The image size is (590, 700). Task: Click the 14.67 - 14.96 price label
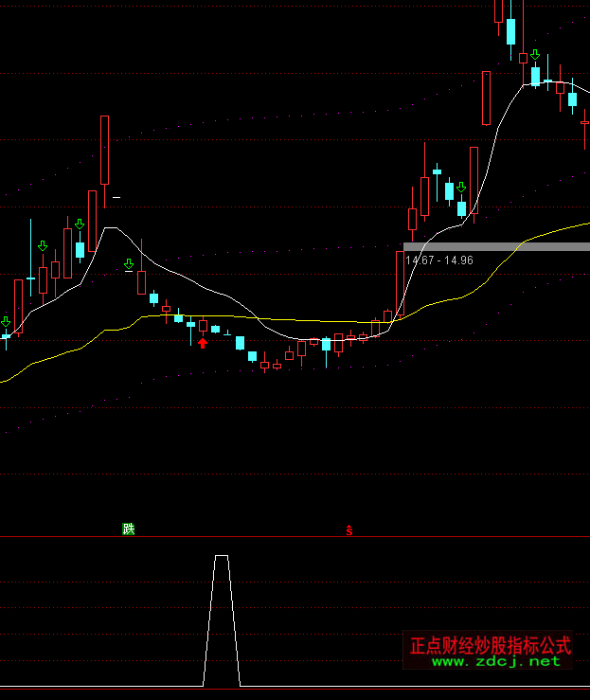[438, 260]
